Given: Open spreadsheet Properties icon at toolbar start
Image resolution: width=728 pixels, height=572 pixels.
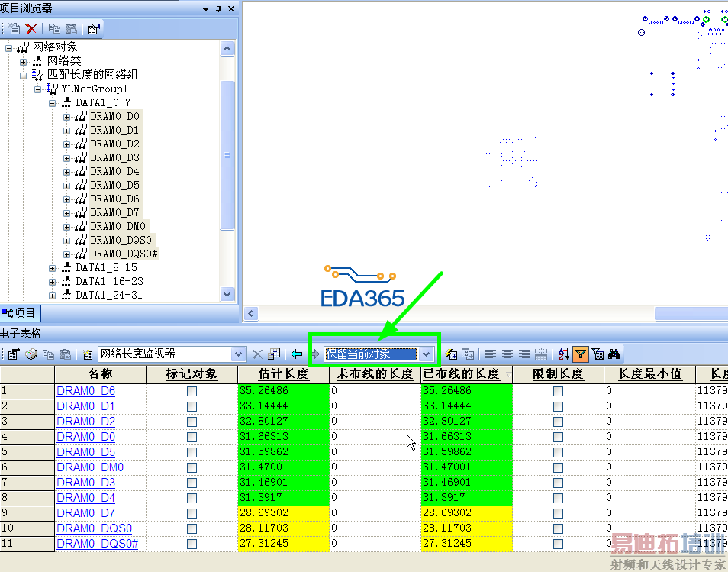Looking at the screenshot, I should tap(14, 354).
